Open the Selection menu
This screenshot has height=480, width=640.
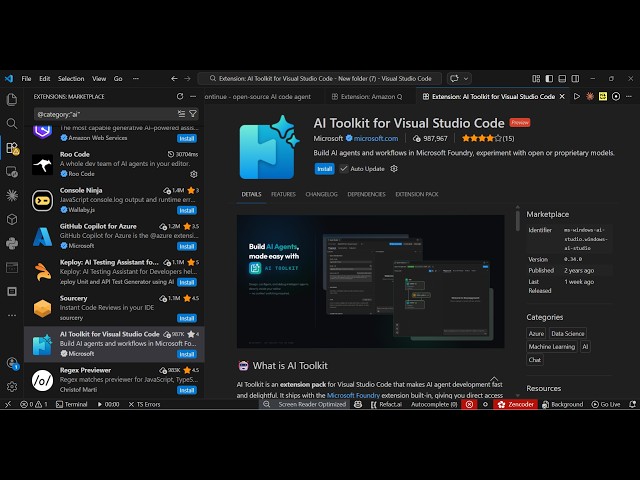coord(71,78)
